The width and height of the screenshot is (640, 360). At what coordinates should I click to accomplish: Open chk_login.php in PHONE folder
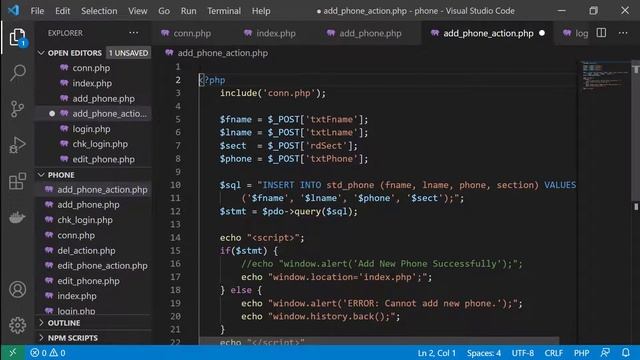click(x=85, y=220)
